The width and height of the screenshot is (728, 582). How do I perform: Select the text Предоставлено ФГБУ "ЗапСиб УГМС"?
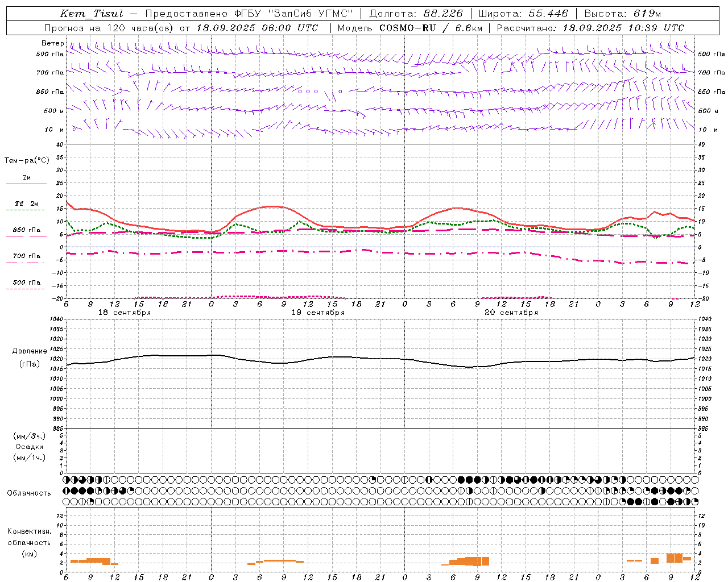(x=249, y=14)
